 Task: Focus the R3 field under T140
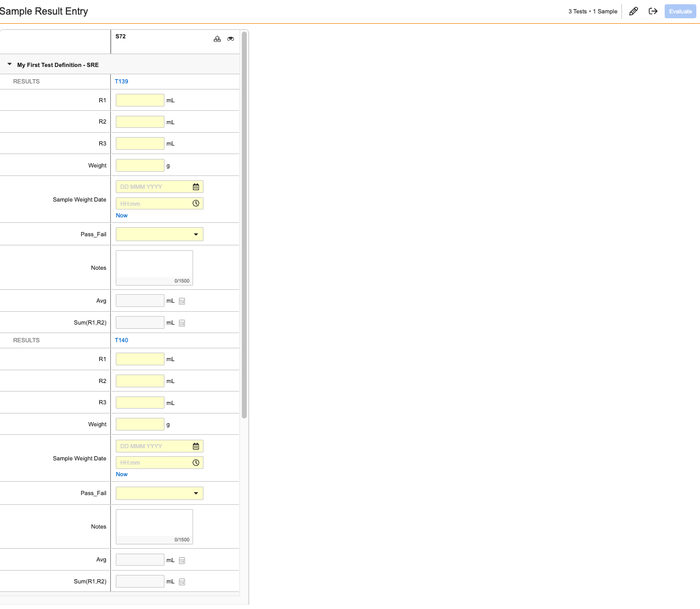pos(140,403)
